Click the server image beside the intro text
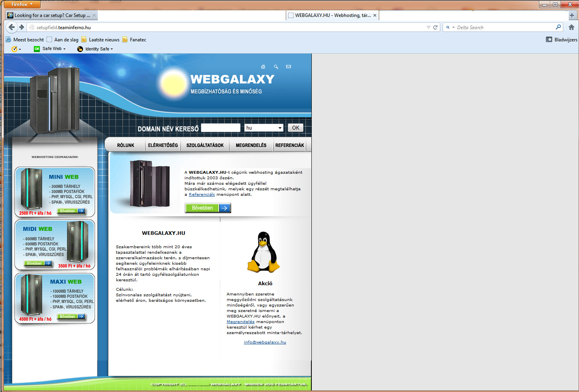Viewport: 579px width, 392px height. pos(150,183)
